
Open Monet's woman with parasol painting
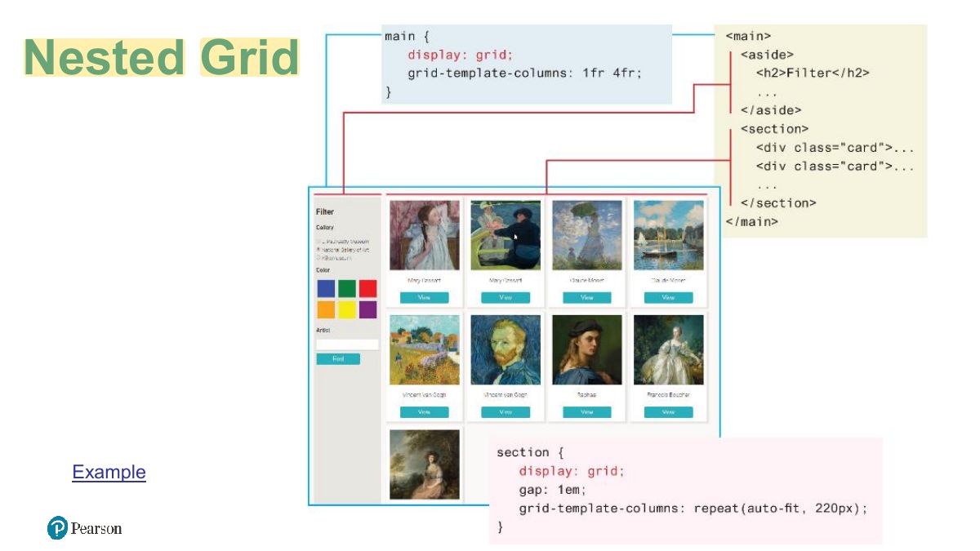pyautogui.click(x=586, y=235)
